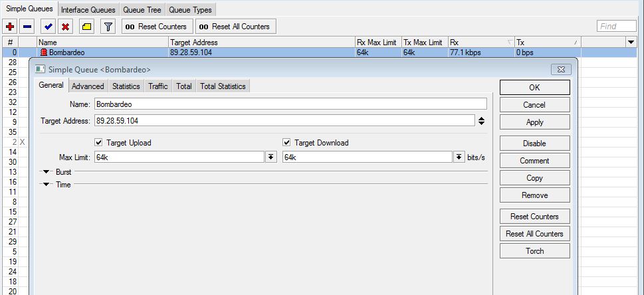Click Reset All Counters in the top toolbar
The width and height of the screenshot is (644, 295).
pos(236,27)
